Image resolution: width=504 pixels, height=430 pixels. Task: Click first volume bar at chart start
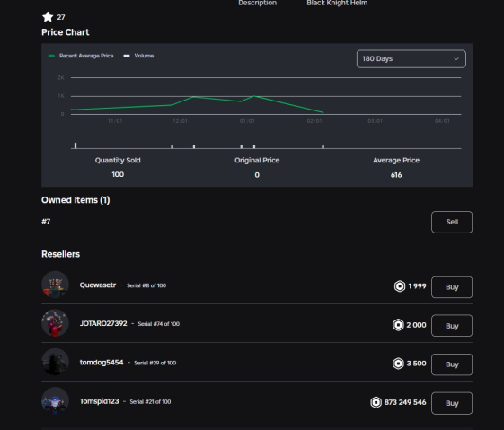click(75, 145)
